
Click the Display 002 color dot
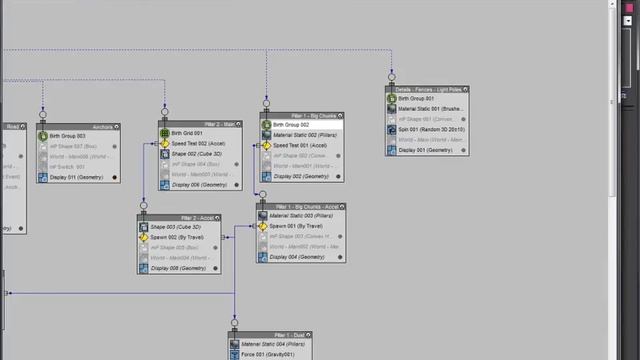coord(338,177)
